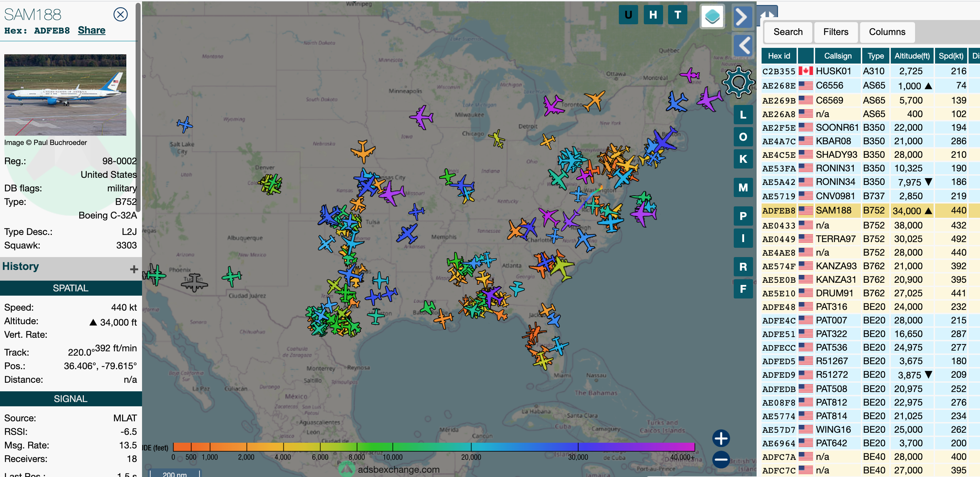
Task: Sort table by Callsign column
Action: (838, 56)
